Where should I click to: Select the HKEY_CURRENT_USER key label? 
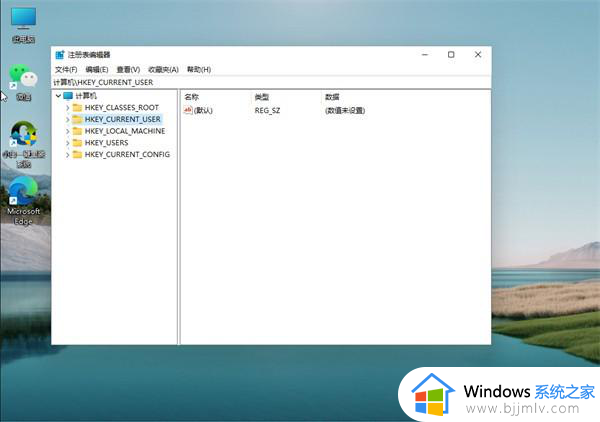122,119
